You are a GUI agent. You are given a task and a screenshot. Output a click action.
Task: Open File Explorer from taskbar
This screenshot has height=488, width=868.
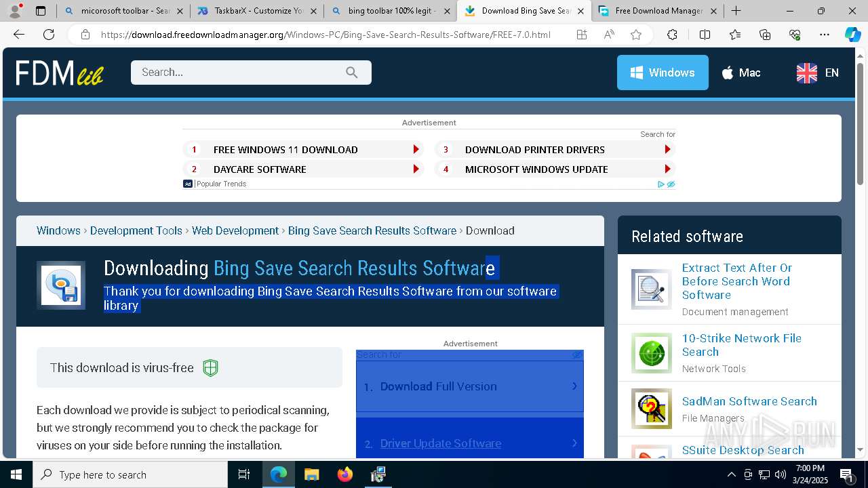(311, 474)
